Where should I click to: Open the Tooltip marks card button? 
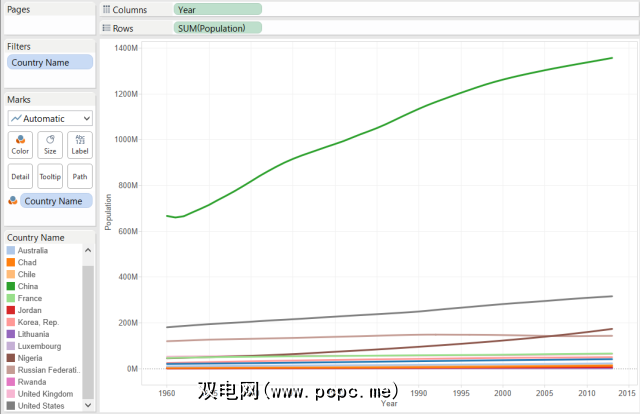(x=50, y=176)
